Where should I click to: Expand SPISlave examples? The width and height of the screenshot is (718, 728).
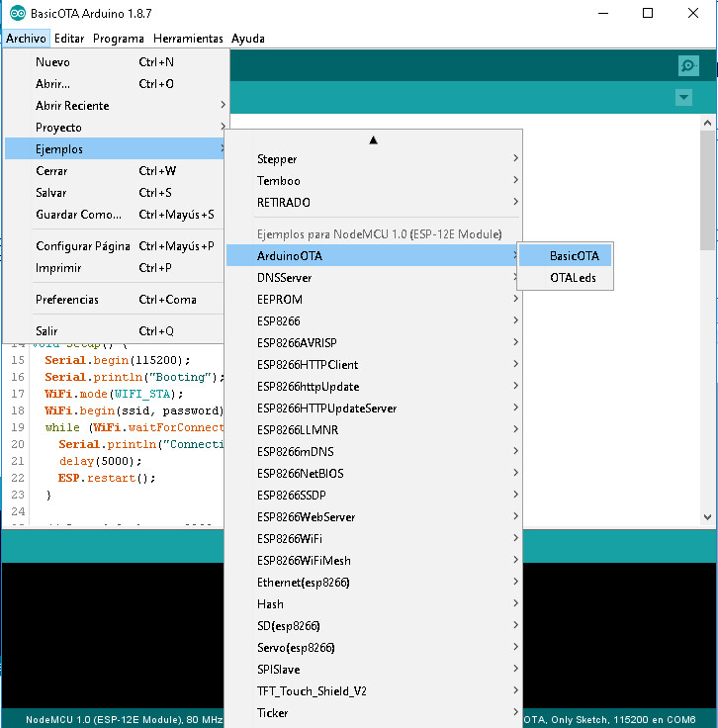tap(373, 670)
